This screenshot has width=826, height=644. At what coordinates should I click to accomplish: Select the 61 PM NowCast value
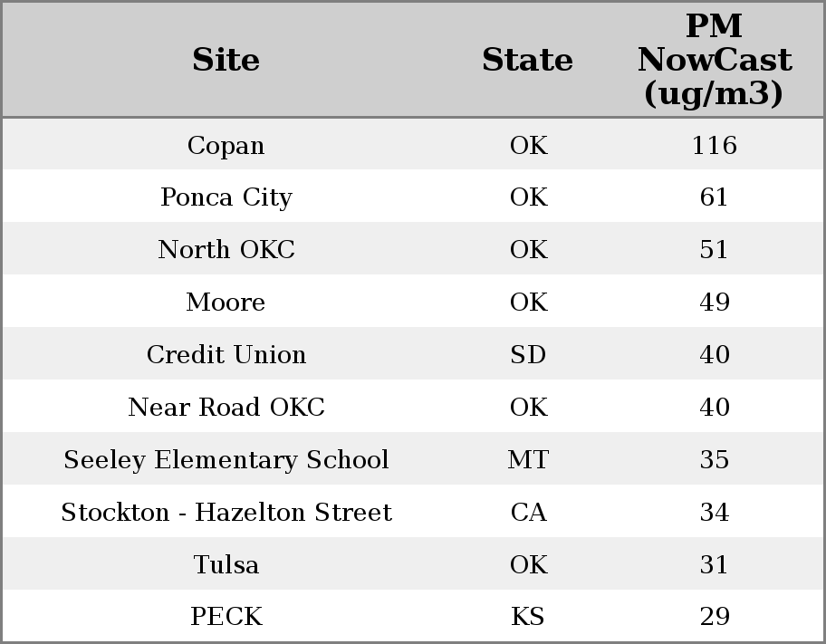pyautogui.click(x=714, y=197)
